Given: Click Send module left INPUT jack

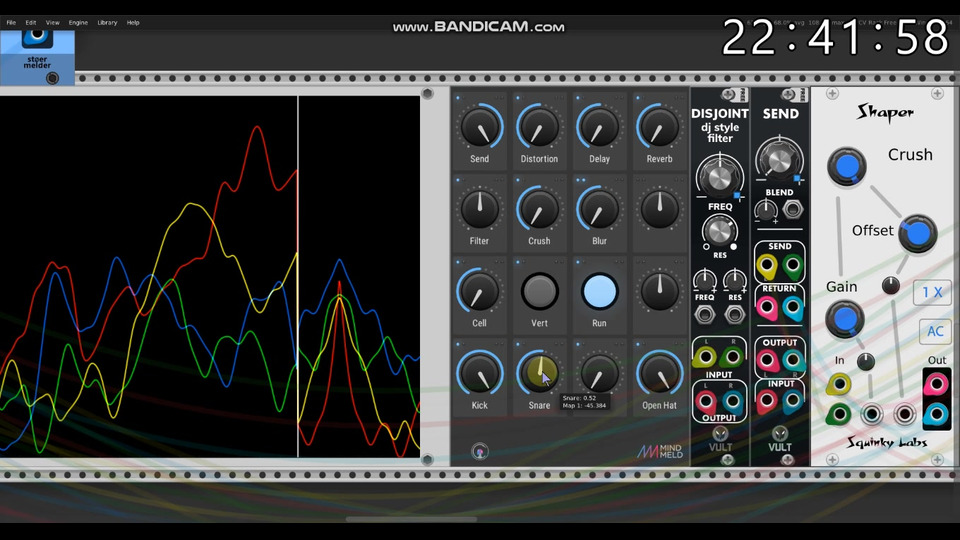Looking at the screenshot, I should (x=766, y=402).
